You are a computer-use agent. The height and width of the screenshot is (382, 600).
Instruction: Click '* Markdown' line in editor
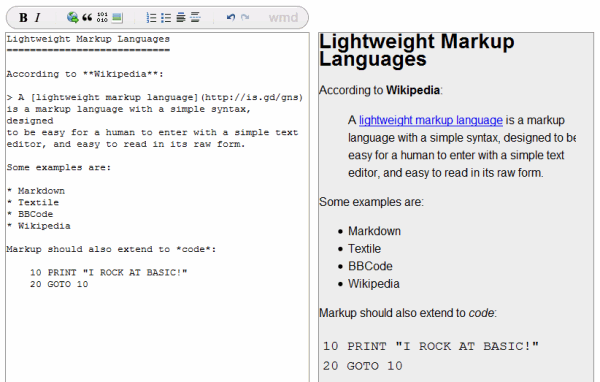coord(36,191)
